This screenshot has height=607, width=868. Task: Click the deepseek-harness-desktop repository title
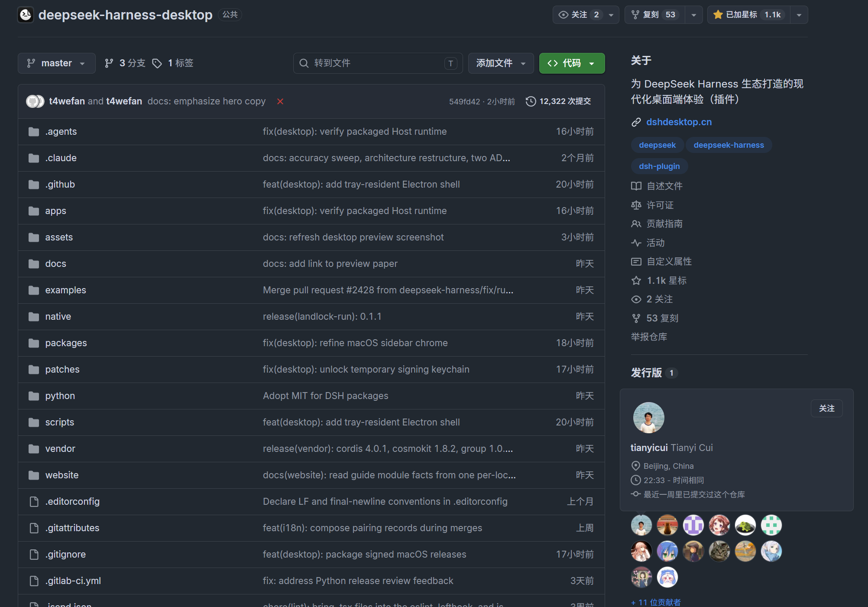(x=125, y=15)
